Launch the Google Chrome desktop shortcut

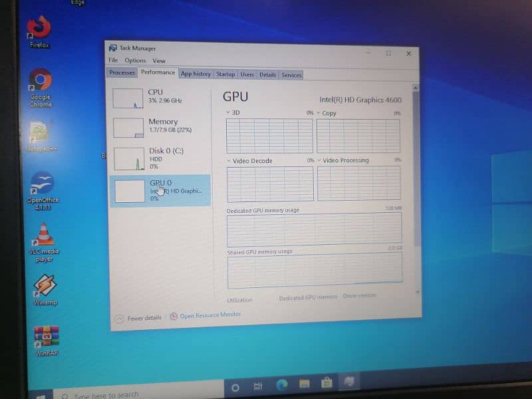click(40, 82)
